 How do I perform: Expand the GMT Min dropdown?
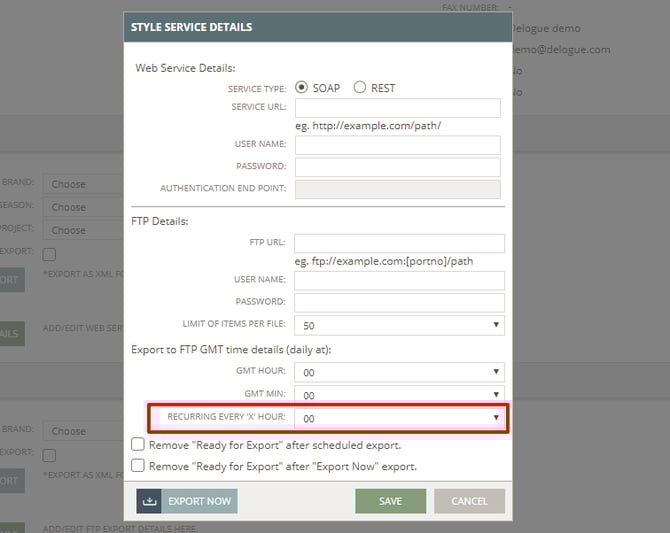pos(399,394)
